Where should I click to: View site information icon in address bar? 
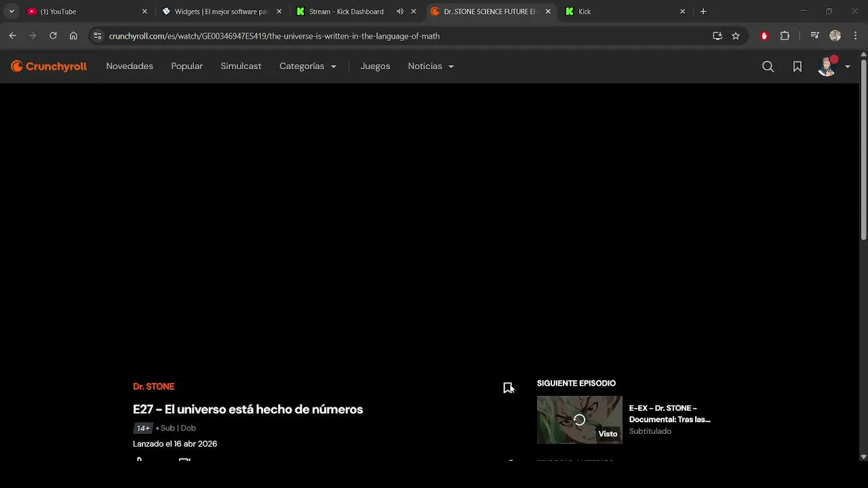(98, 36)
